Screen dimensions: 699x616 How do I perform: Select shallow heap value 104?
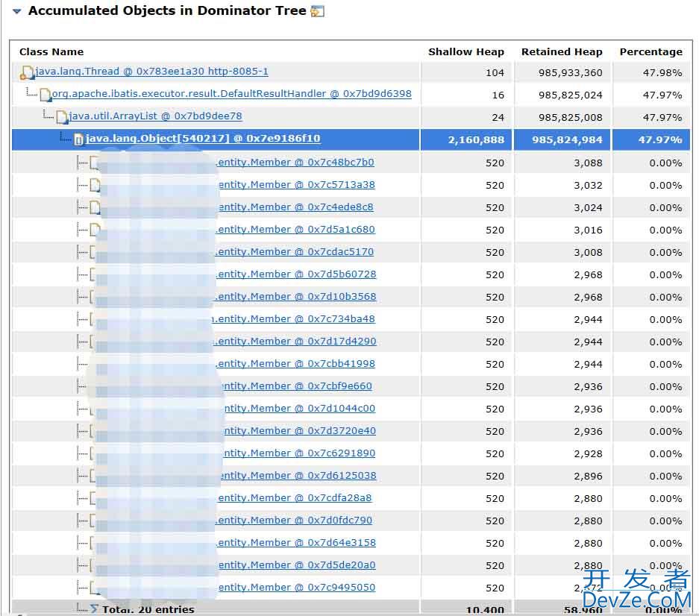[495, 72]
